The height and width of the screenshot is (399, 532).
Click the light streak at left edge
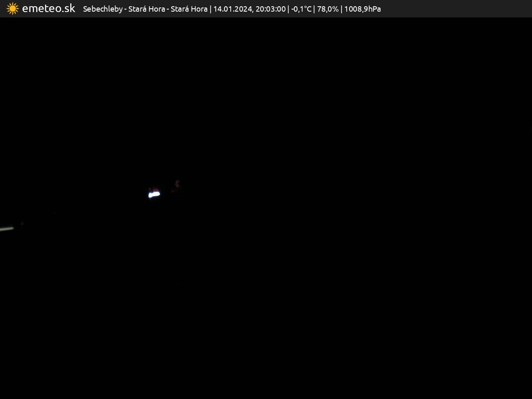(7, 228)
